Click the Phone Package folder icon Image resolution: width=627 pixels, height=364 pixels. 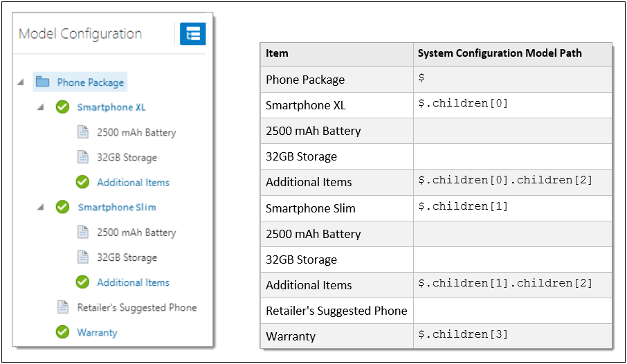coord(43,82)
